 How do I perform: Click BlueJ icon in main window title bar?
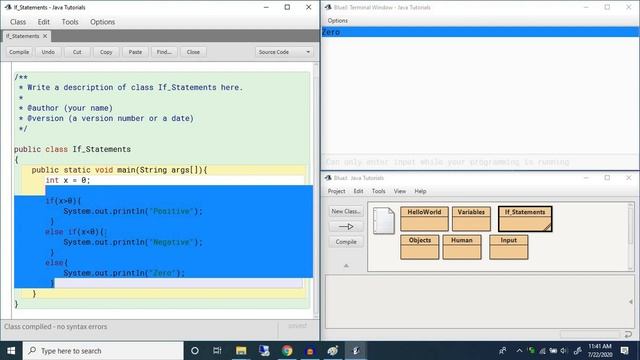[x=328, y=178]
